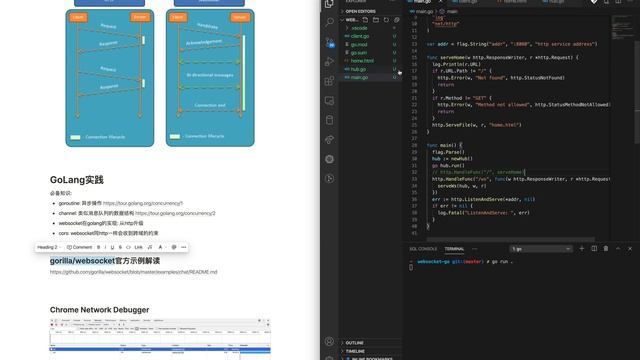
Task: Apply bold from floating text toolbar
Action: pyautogui.click(x=98, y=247)
